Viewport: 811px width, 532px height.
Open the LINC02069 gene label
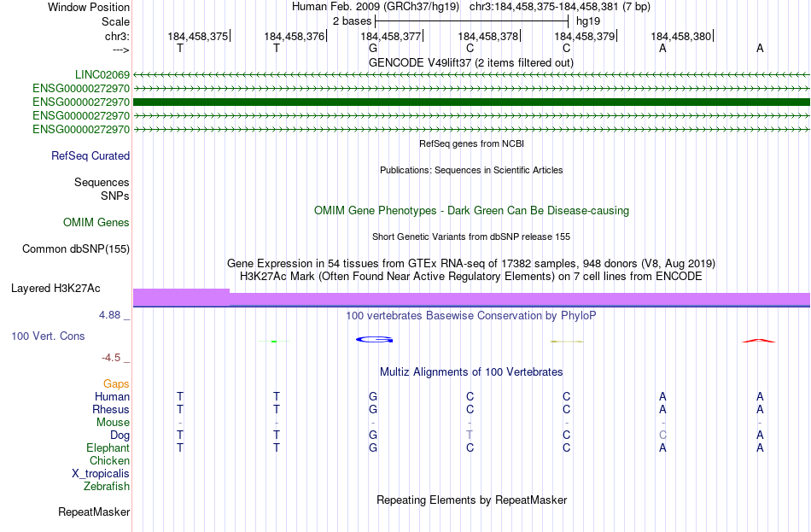click(102, 75)
